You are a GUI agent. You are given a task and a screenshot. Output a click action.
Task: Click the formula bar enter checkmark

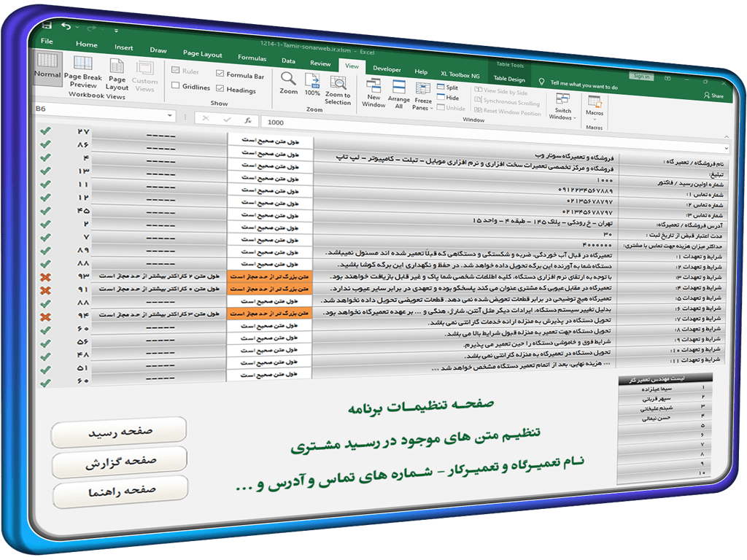(228, 120)
